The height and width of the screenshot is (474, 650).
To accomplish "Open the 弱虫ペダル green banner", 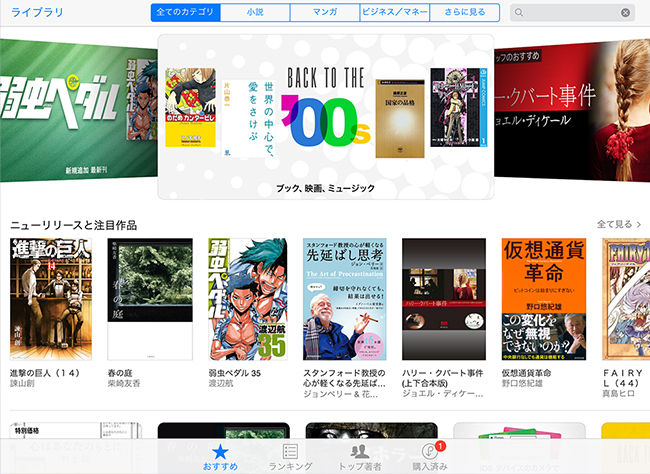I will click(79, 110).
